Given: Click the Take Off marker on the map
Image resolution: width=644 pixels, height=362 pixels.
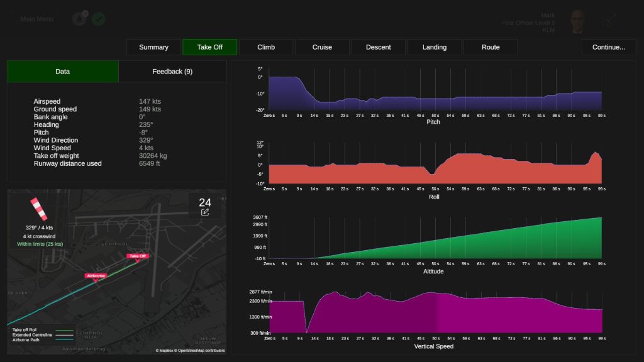Looking at the screenshot, I should [x=138, y=256].
